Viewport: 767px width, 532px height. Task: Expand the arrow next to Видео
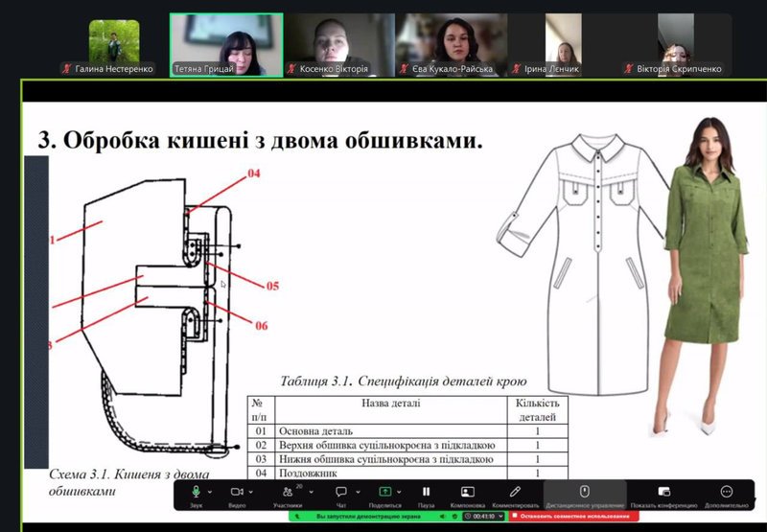tap(254, 491)
